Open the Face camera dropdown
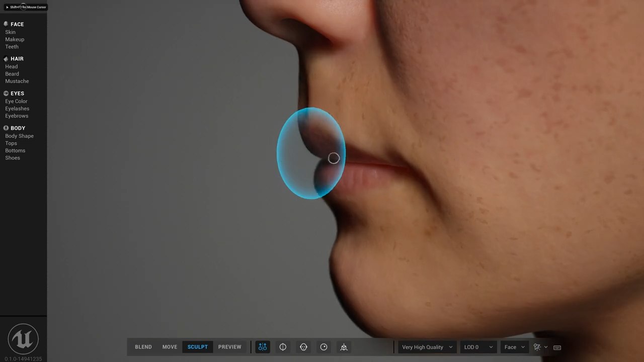 coord(515,347)
